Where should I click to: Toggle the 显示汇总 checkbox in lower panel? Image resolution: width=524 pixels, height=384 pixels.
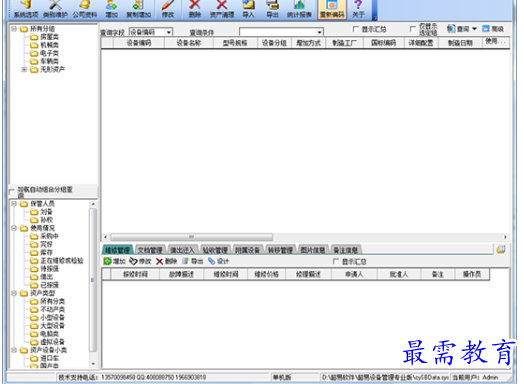336,261
